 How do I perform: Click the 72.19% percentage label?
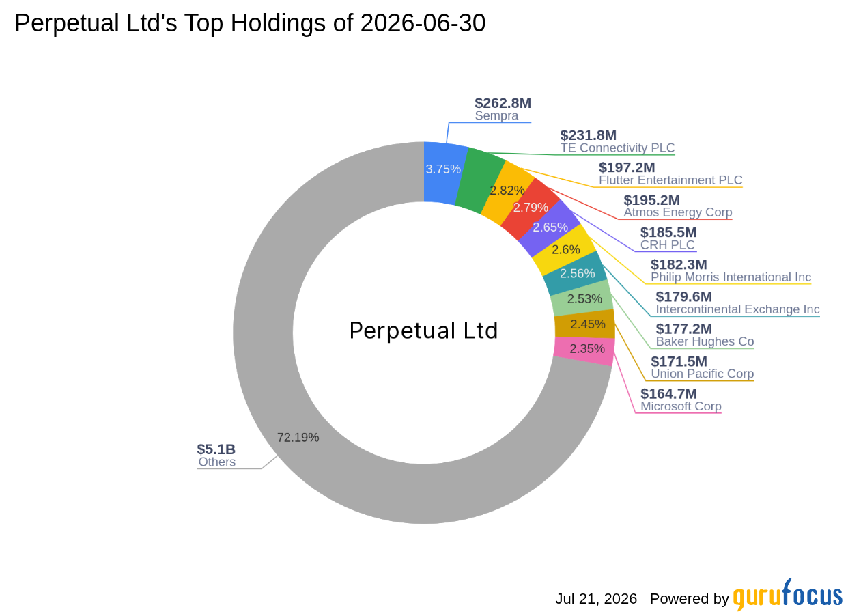298,437
